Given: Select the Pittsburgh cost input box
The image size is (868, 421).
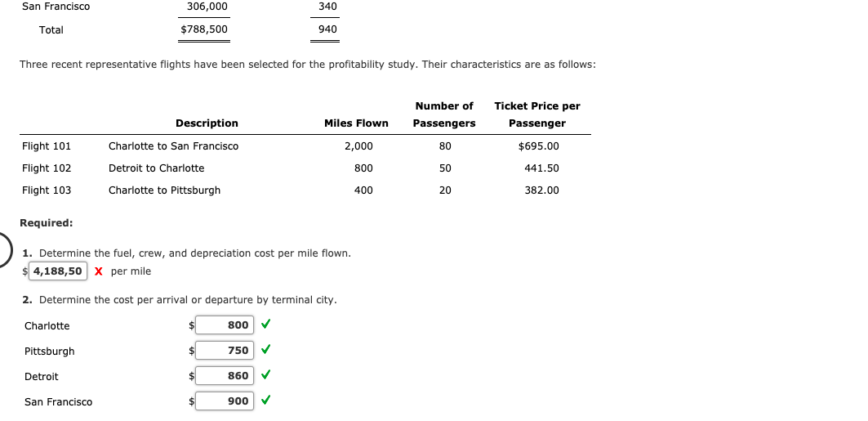Looking at the screenshot, I should point(225,350).
